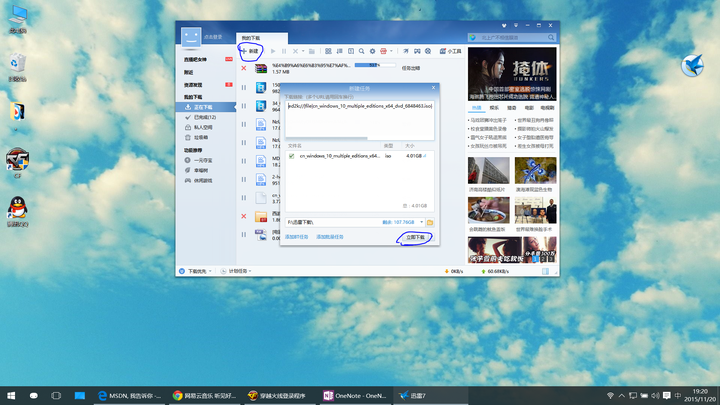
Task: Click the game controller icon in the toolbar
Action: coord(416,51)
